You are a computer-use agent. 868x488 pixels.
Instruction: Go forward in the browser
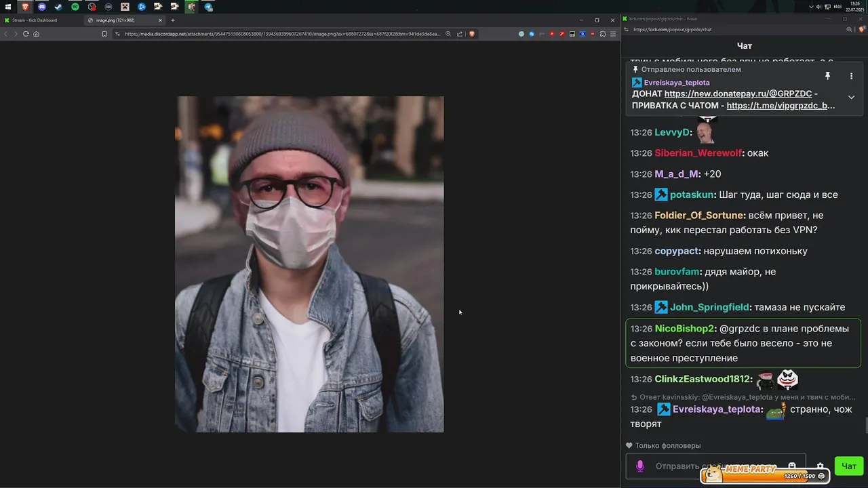click(x=15, y=34)
